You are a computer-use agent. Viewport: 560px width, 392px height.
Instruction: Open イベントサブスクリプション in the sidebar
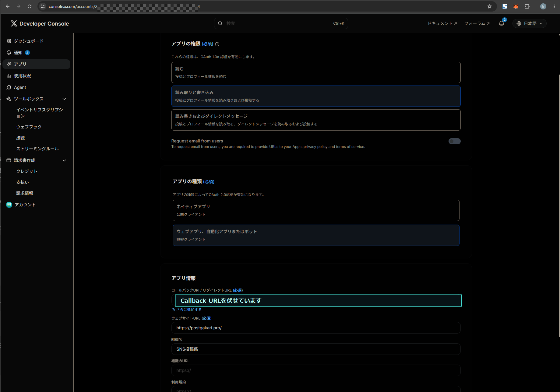40,113
